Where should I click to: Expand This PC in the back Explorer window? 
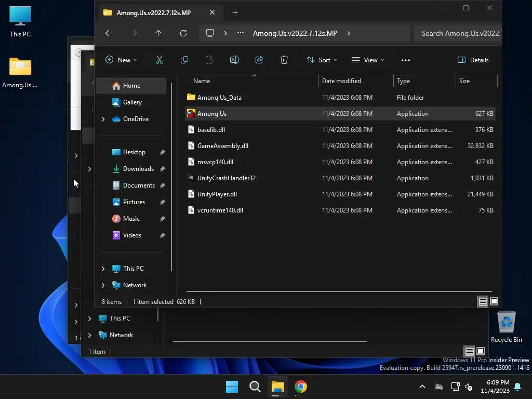coord(89,318)
